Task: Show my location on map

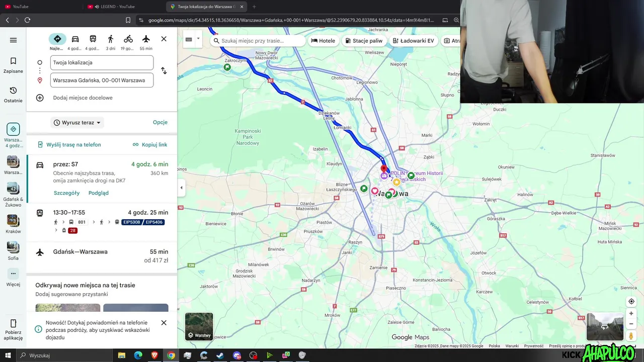Action: pos(631,302)
